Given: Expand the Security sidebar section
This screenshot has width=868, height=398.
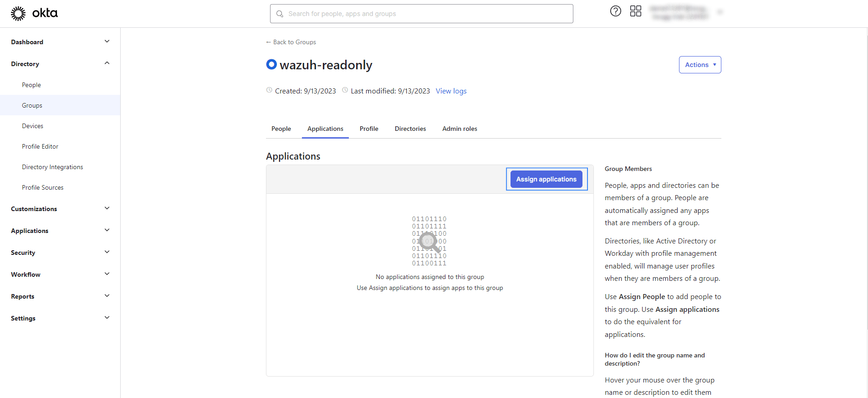Looking at the screenshot, I should tap(107, 253).
